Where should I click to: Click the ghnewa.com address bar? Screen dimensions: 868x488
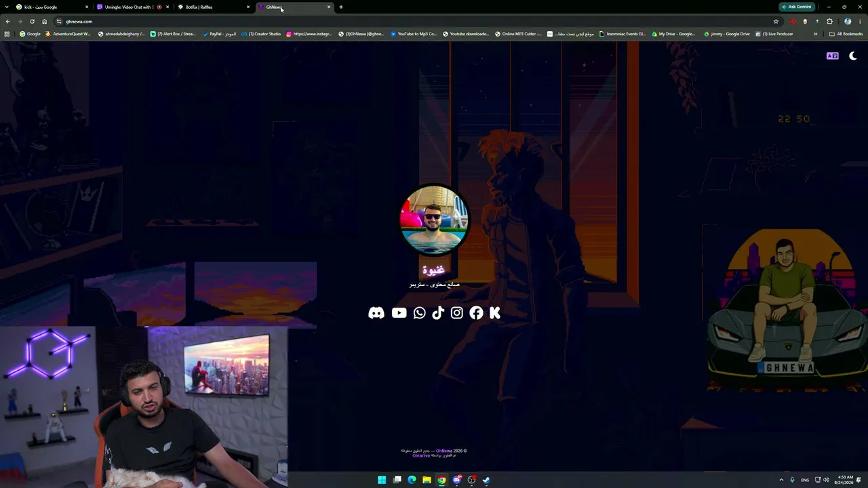417,22
